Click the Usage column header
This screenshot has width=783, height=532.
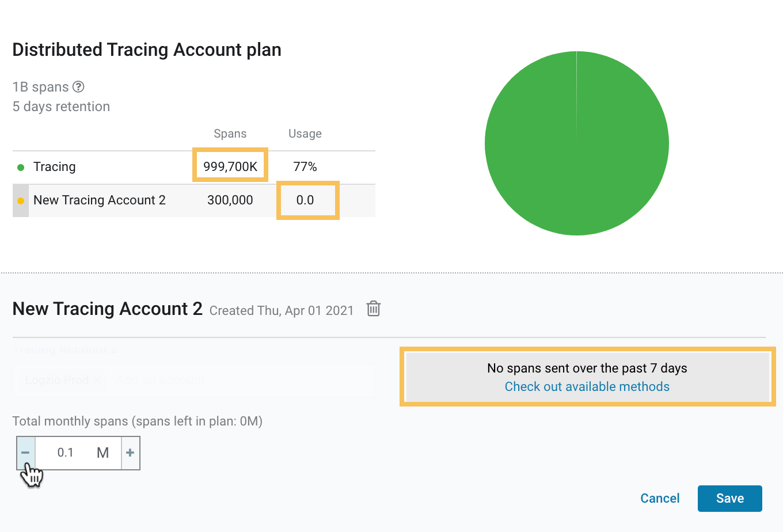pos(305,134)
